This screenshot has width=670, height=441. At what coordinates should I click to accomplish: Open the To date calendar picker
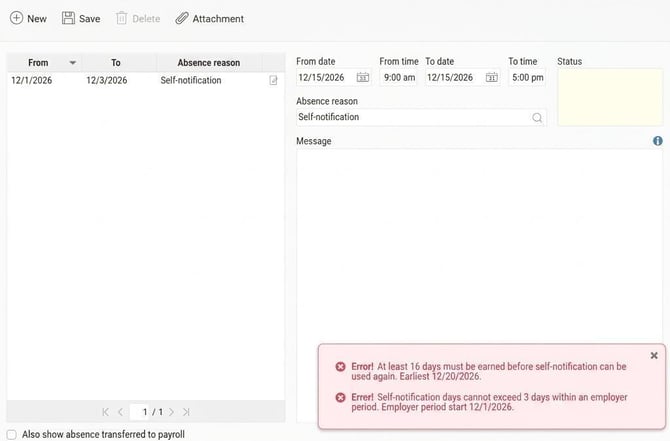coord(491,77)
